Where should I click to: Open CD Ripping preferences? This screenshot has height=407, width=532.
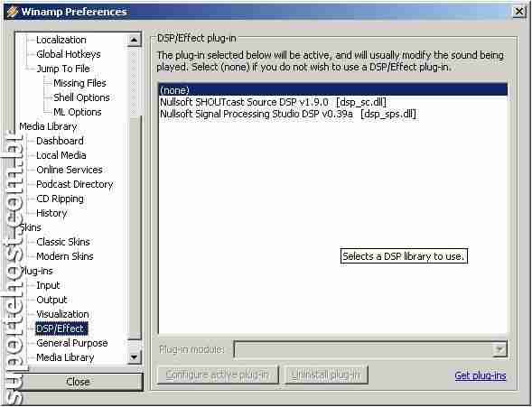[x=60, y=199]
